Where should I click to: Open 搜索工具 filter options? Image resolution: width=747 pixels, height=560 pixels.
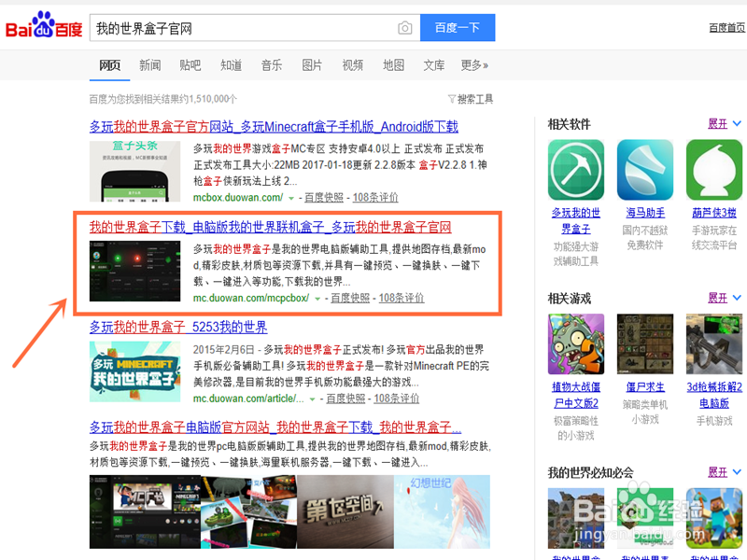tap(471, 99)
